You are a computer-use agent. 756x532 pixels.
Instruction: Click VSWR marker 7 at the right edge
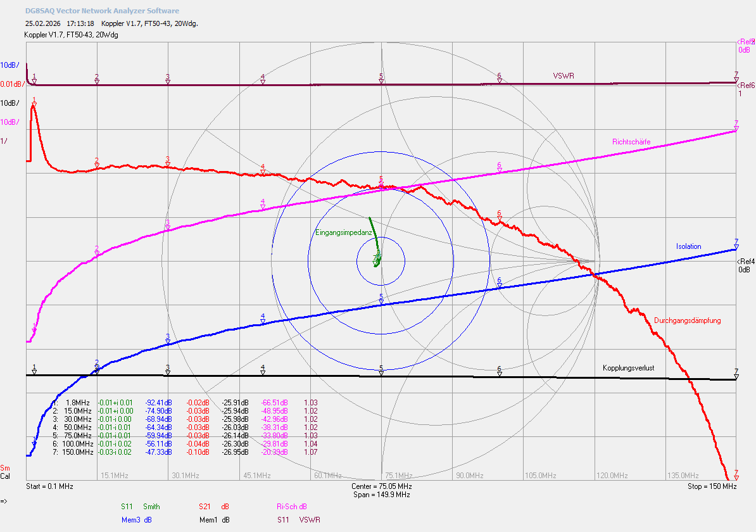point(736,80)
